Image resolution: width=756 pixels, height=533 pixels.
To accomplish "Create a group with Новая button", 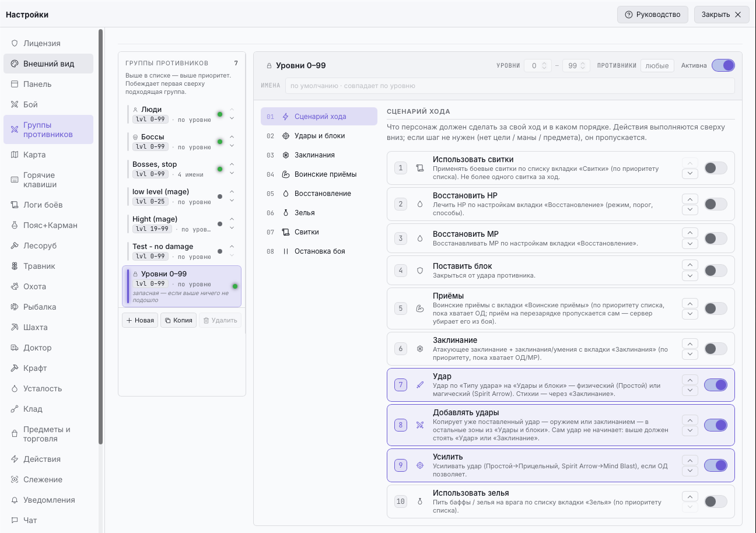I will coord(140,320).
